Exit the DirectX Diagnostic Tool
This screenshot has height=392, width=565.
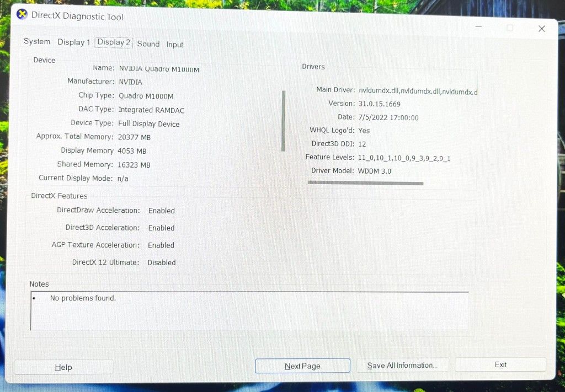[x=500, y=364]
